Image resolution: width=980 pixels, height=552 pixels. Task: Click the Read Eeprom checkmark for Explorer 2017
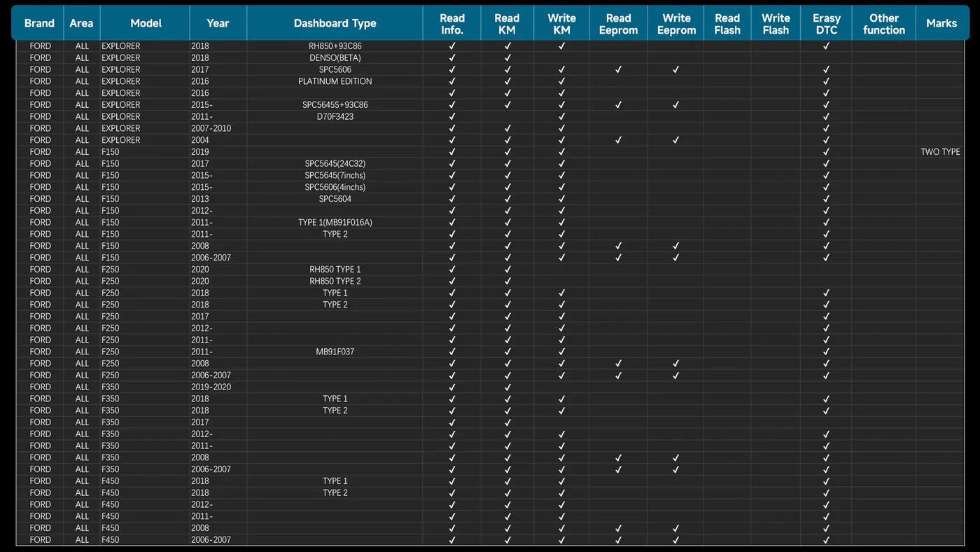pos(618,69)
